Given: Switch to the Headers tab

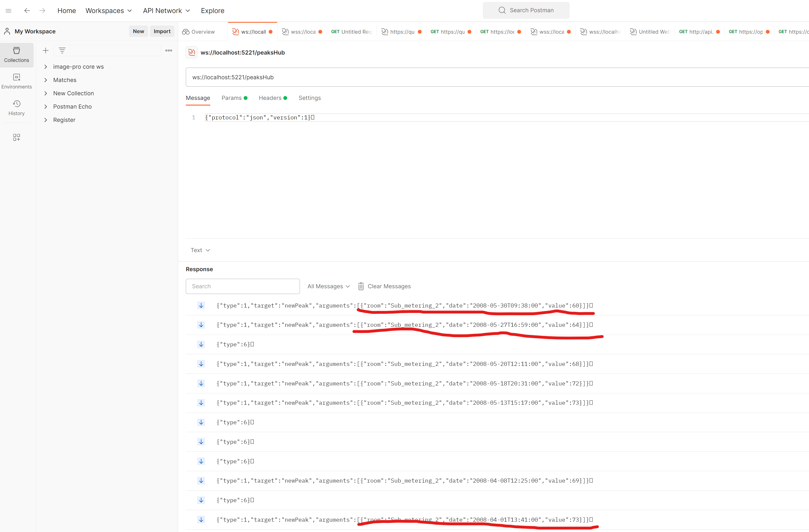Looking at the screenshot, I should (x=269, y=98).
